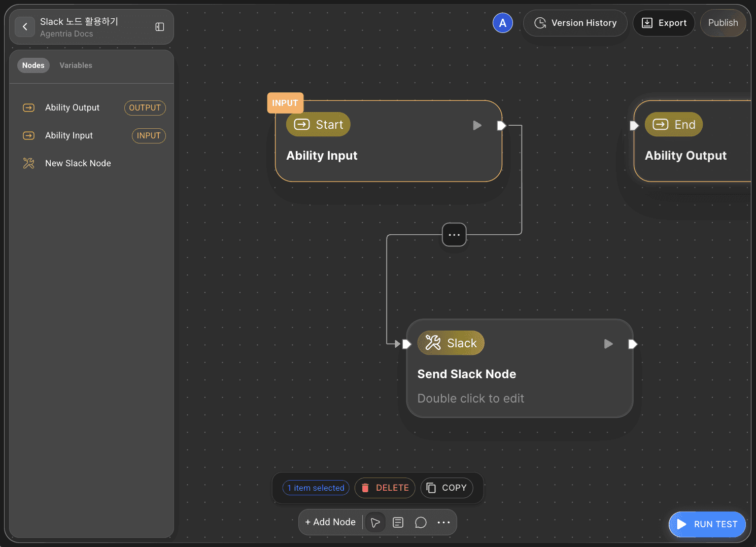
Task: Delete the selected item
Action: pyautogui.click(x=385, y=488)
